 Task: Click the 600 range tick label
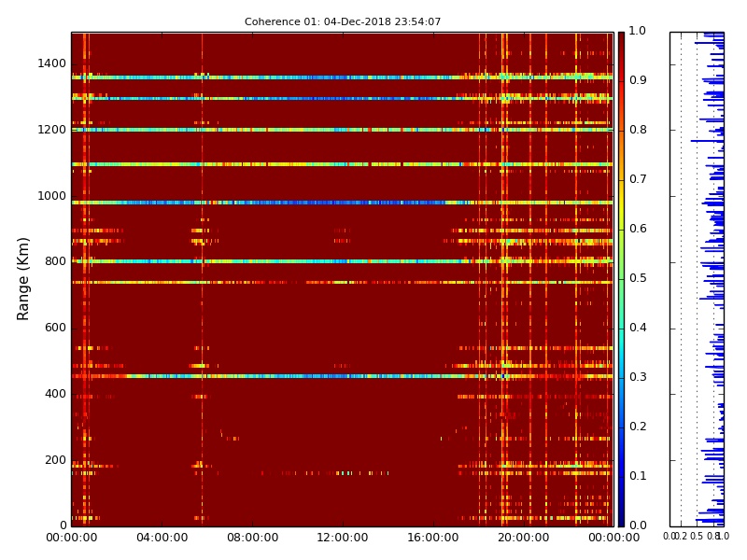click(55, 328)
